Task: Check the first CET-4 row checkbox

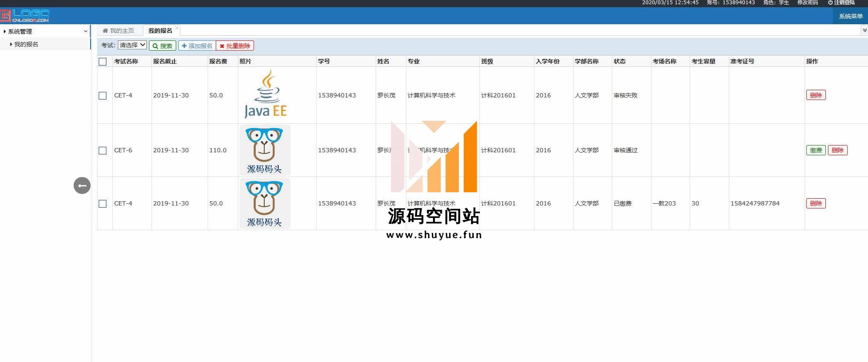Action: point(103,95)
